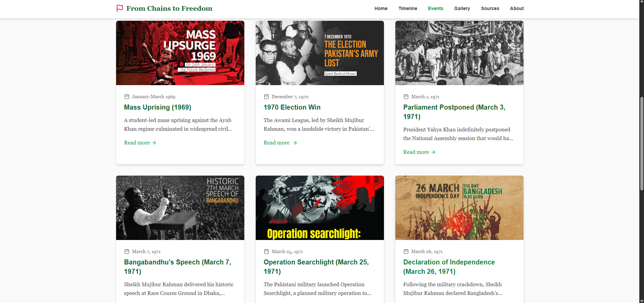Click the description starting 'A student-led mass uprising'
Screen dimensions: 644x303
pyautogui.click(x=178, y=124)
